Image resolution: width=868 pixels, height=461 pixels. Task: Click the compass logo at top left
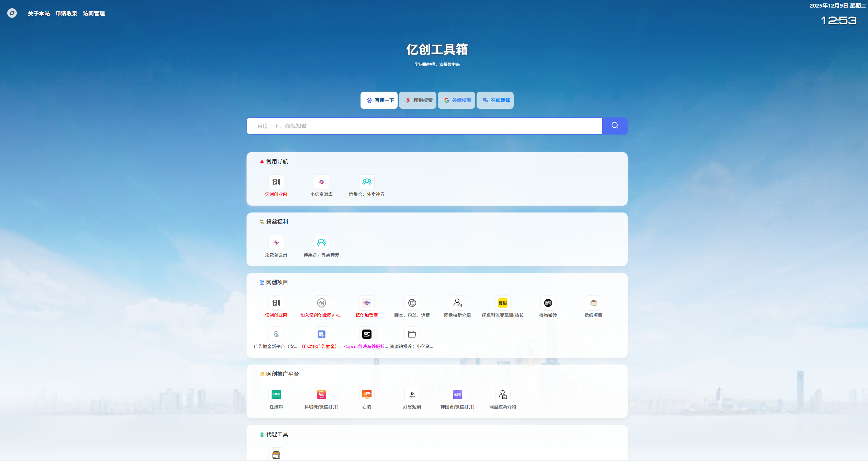click(12, 13)
